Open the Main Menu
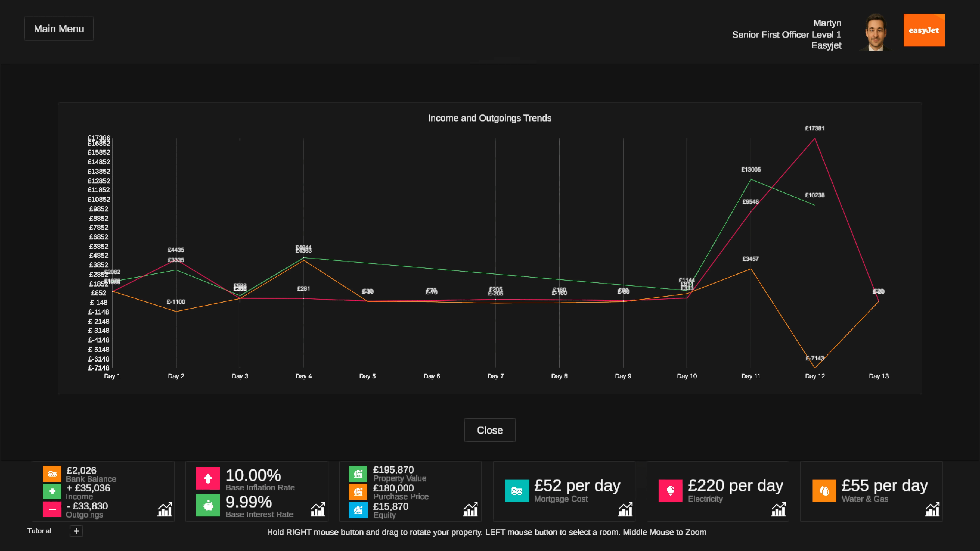980x551 pixels. coord(59,29)
